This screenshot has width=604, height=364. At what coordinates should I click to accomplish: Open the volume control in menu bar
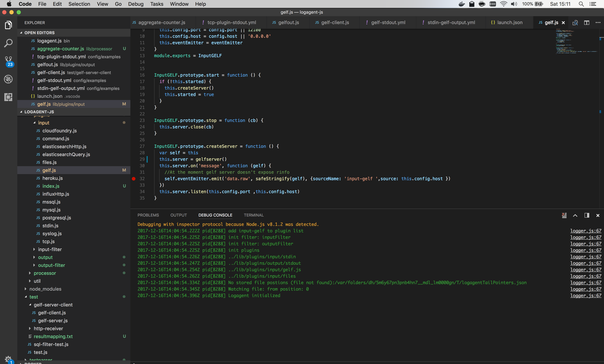(x=514, y=4)
